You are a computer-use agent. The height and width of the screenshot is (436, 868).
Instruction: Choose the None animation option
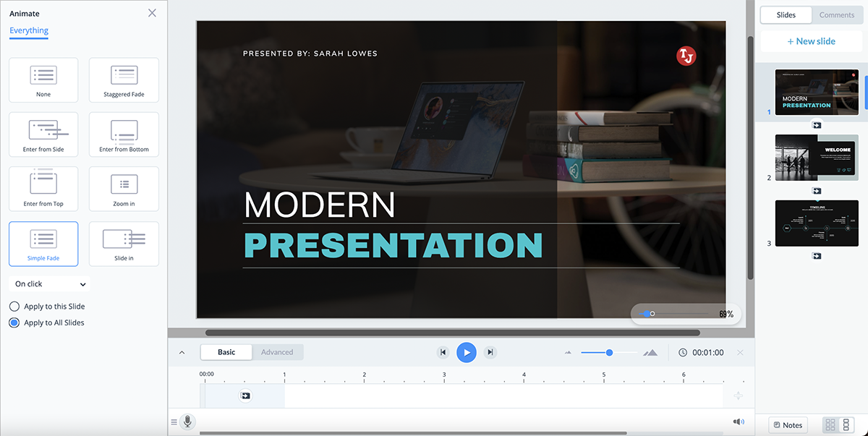43,80
